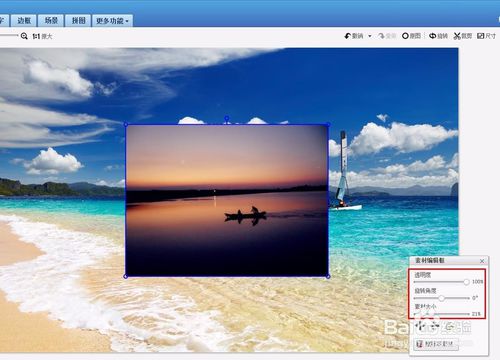This screenshot has height=360, width=500.
Task: Switch to the 场景 tab
Action: tap(51, 21)
